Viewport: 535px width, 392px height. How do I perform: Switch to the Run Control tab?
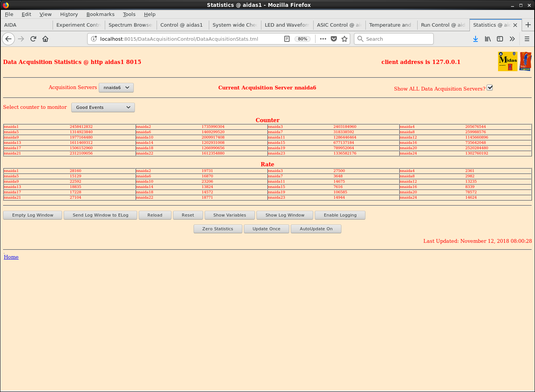[443, 25]
